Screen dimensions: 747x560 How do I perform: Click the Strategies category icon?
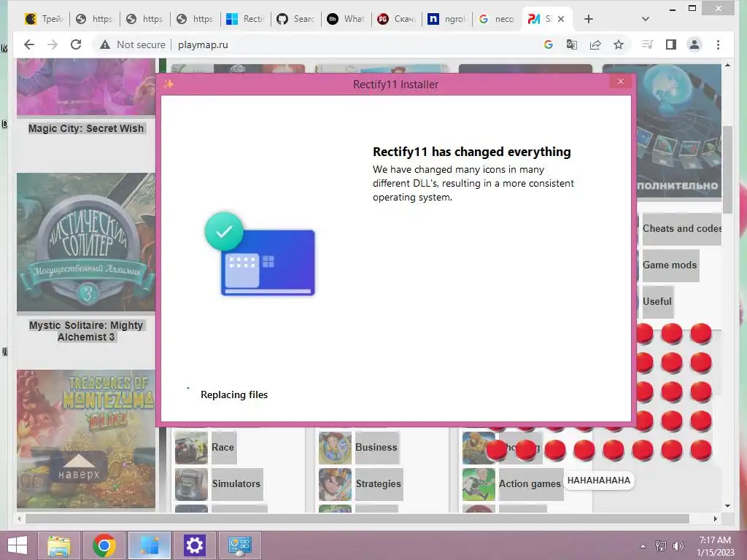pyautogui.click(x=335, y=484)
